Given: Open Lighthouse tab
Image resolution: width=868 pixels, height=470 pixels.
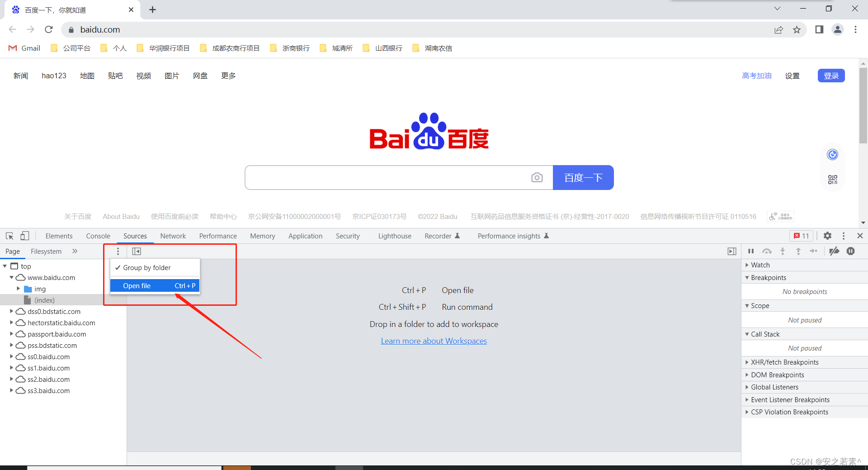Looking at the screenshot, I should point(395,236).
